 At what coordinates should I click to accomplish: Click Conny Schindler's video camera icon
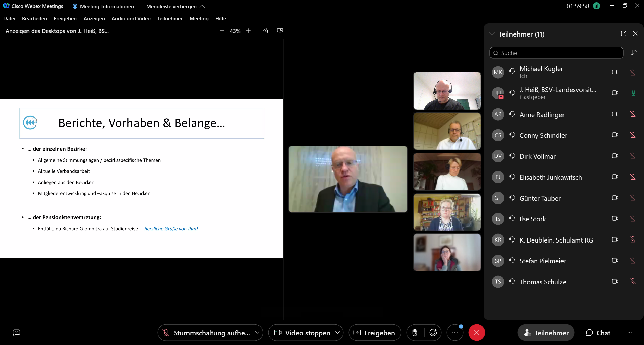point(615,135)
